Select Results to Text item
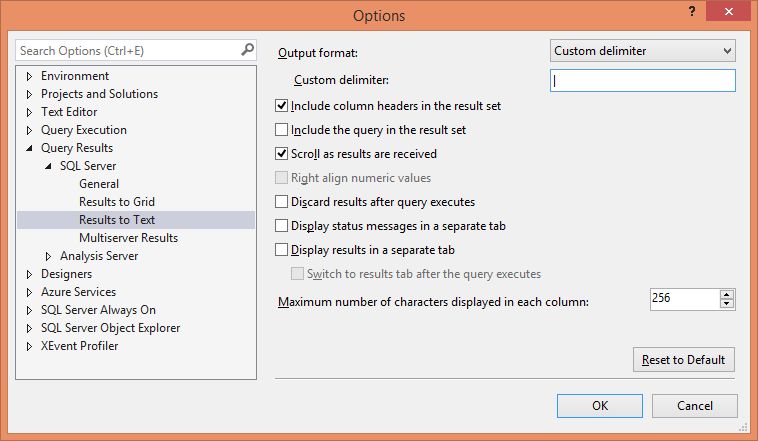Viewport: 758px width, 441px height. [x=136, y=220]
